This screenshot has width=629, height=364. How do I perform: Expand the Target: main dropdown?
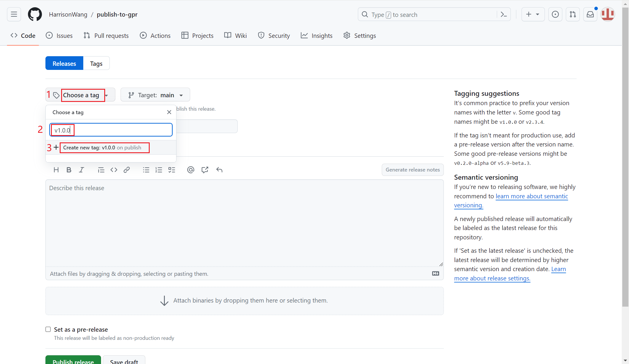pos(155,95)
